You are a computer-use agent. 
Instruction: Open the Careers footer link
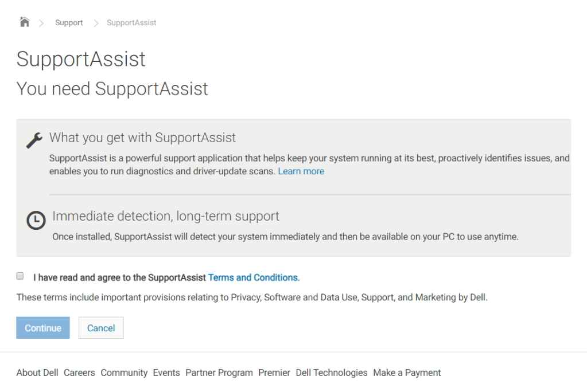pyautogui.click(x=79, y=373)
